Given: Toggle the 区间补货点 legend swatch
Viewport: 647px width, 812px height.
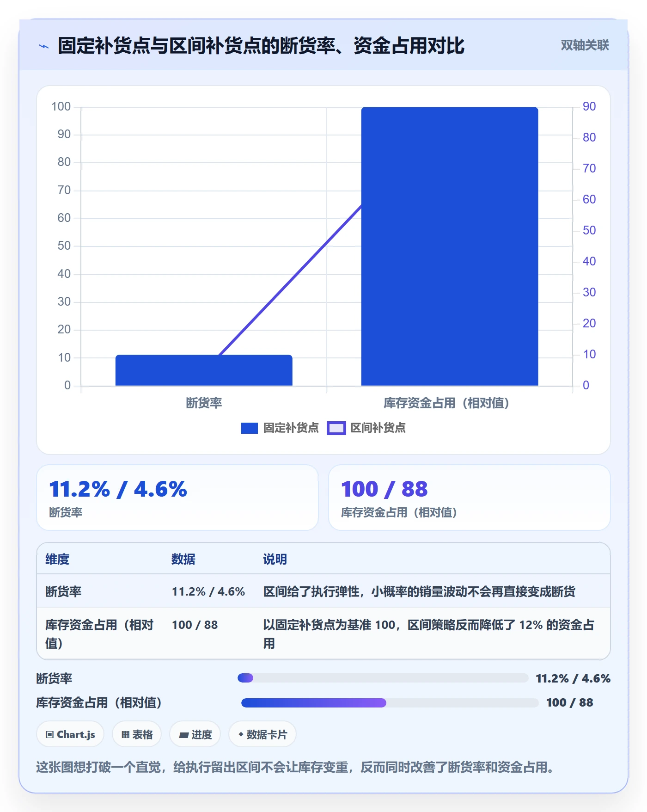Looking at the screenshot, I should pyautogui.click(x=336, y=428).
